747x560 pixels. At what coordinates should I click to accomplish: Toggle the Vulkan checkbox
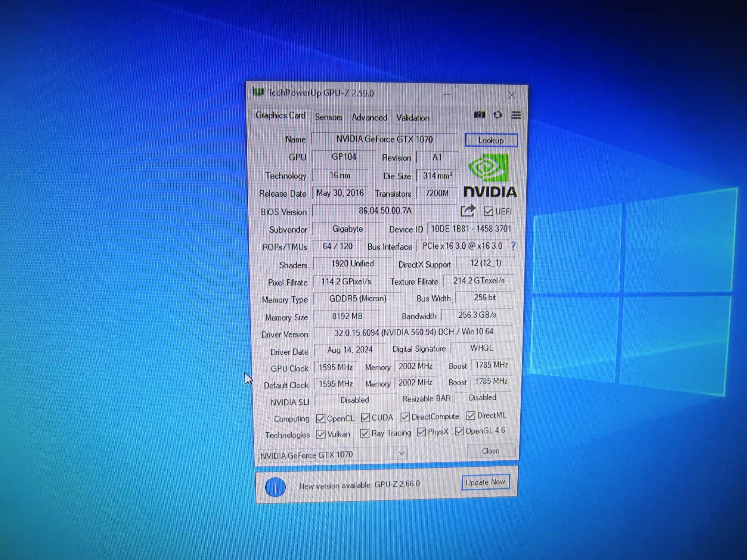(321, 434)
